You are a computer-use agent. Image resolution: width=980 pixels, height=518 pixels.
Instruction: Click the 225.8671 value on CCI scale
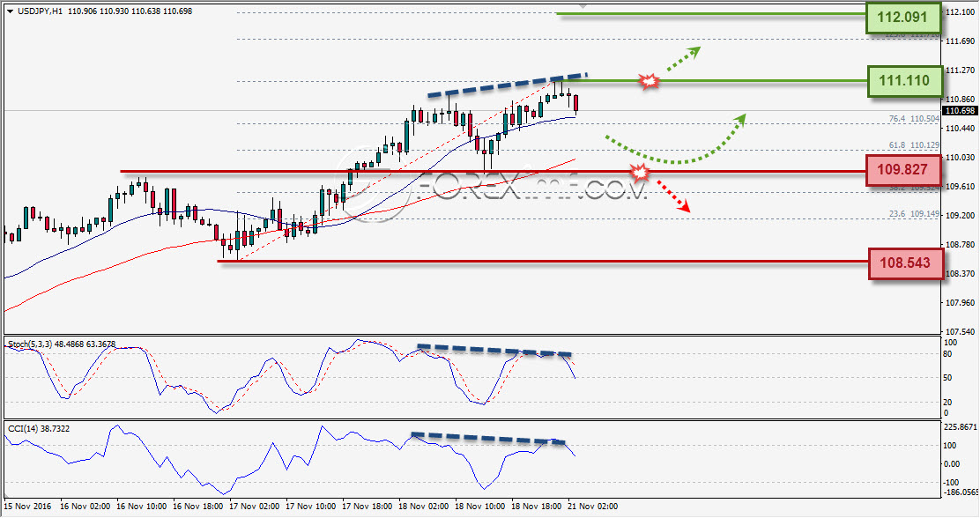coord(960,427)
